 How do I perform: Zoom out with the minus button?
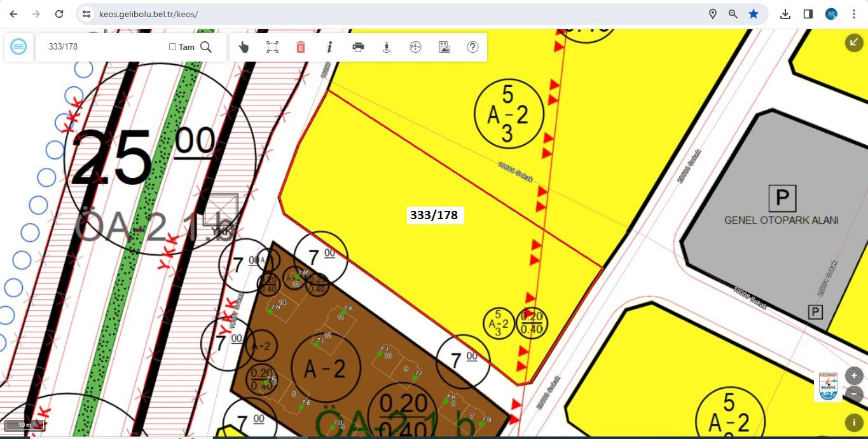click(x=853, y=393)
